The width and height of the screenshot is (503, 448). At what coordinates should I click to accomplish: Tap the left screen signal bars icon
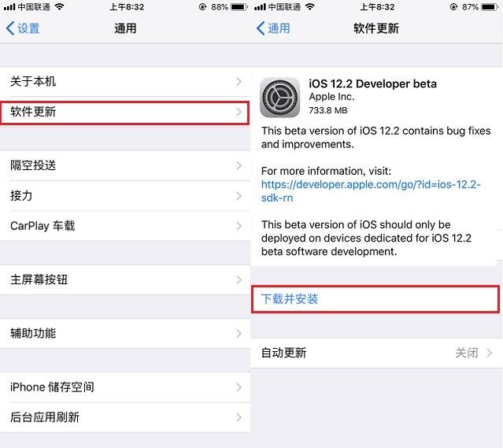click(x=9, y=7)
